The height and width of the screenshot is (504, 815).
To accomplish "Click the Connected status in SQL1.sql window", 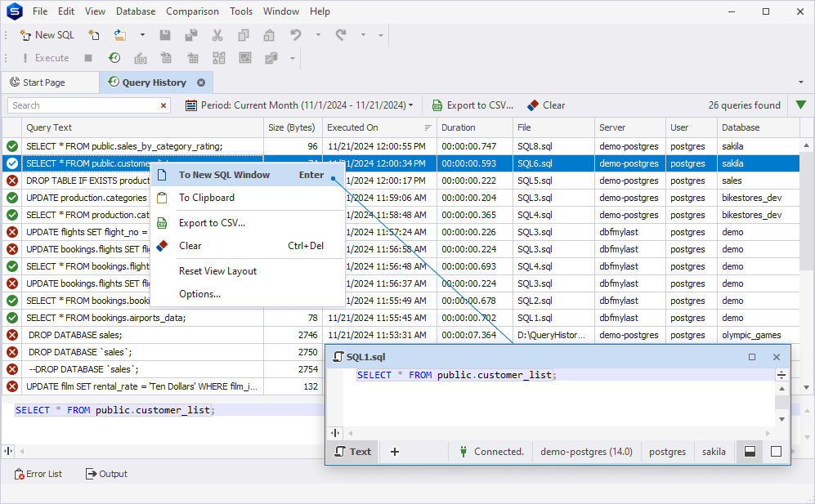I will (492, 452).
